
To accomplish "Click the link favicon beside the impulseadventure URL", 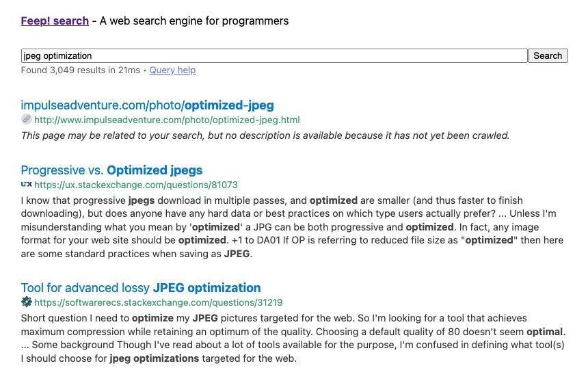I will (x=26, y=120).
